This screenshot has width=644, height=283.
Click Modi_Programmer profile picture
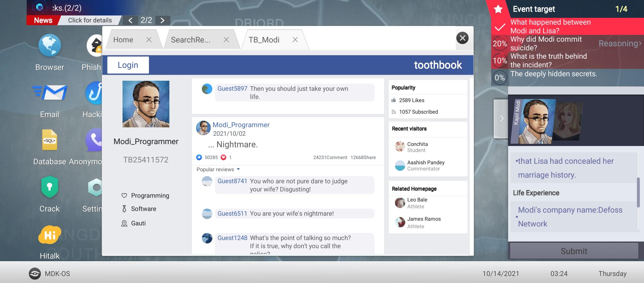[146, 104]
